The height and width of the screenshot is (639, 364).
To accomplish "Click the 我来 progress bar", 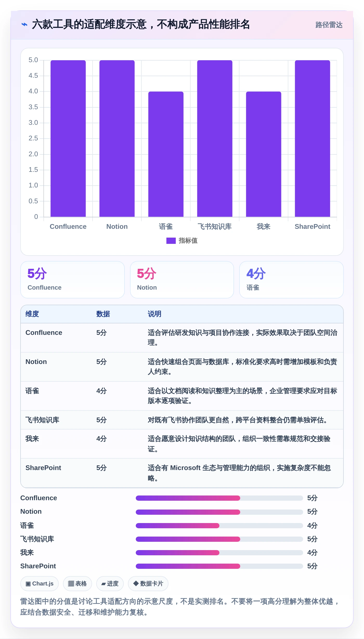I will (x=219, y=553).
